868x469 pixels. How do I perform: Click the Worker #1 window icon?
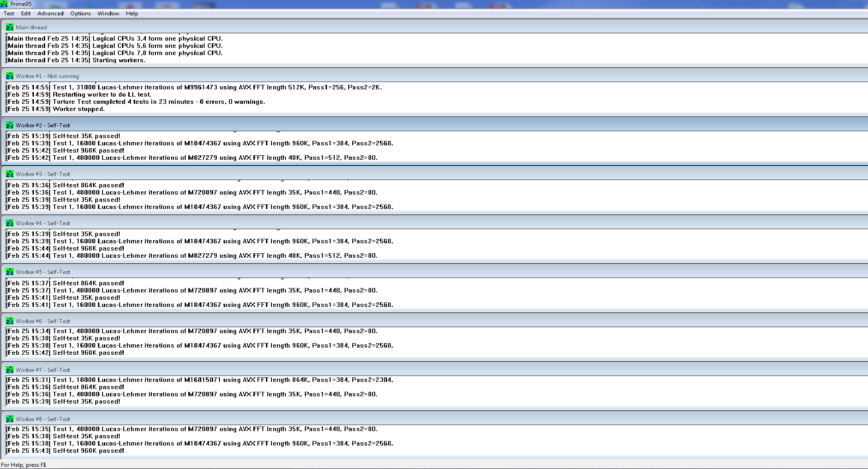point(9,76)
